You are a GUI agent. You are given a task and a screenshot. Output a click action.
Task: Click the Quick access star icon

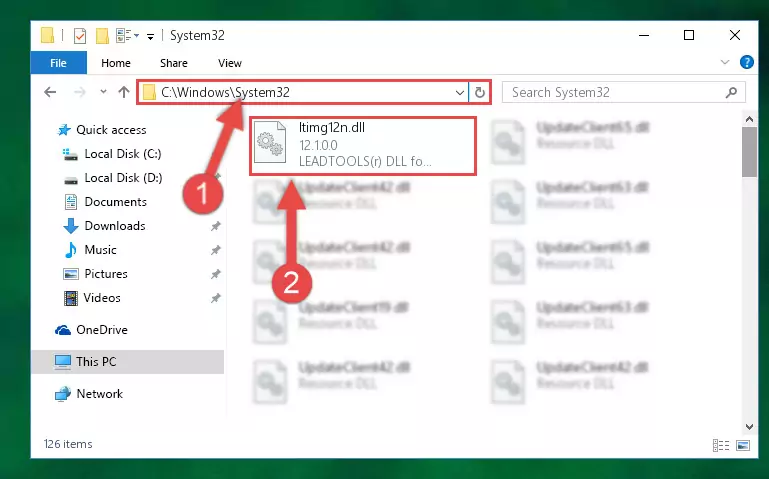[64, 130]
